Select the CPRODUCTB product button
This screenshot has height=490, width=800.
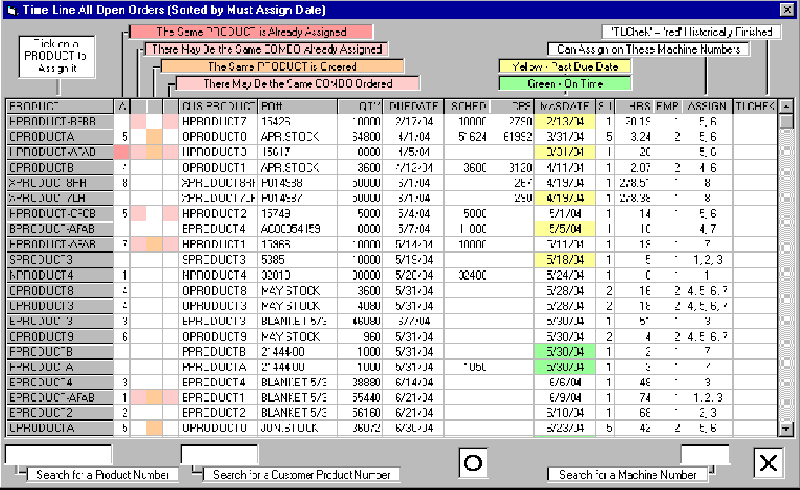click(x=60, y=167)
